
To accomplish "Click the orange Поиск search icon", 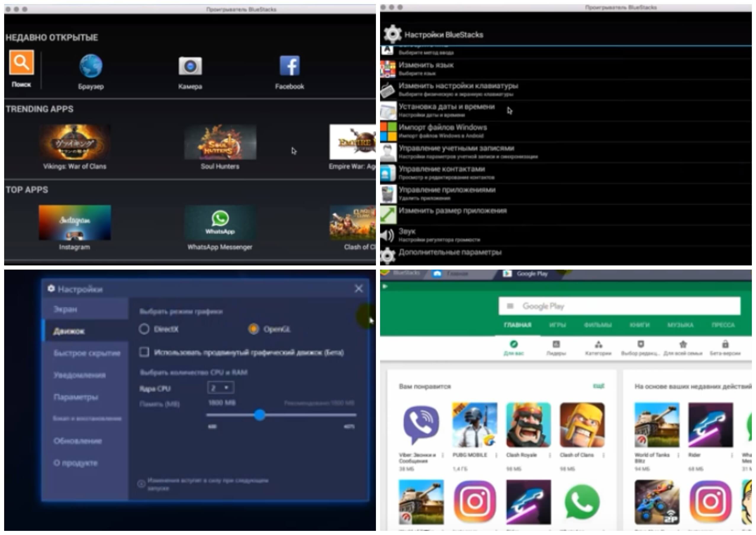I will point(21,63).
